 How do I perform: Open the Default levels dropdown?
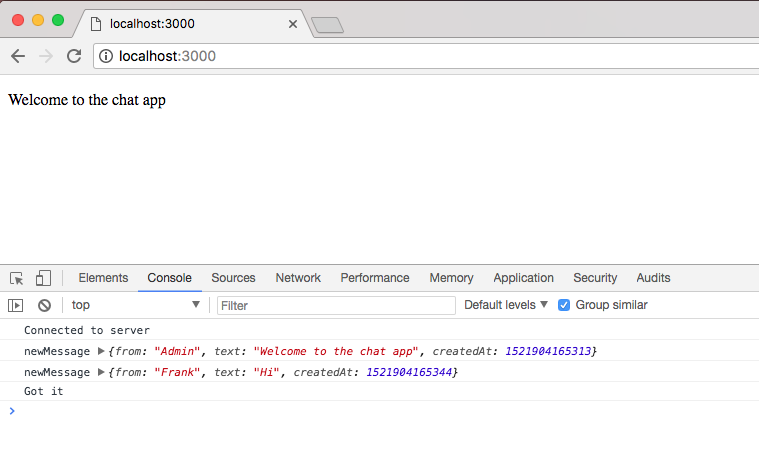506,305
